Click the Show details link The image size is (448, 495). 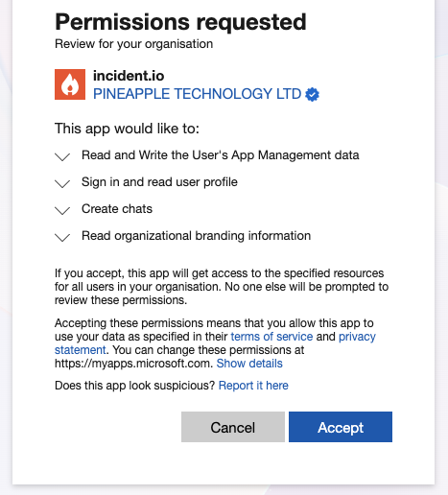click(249, 364)
